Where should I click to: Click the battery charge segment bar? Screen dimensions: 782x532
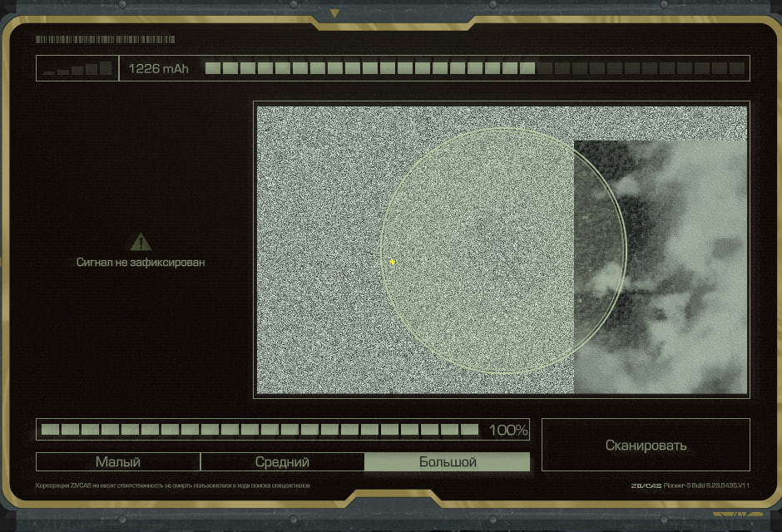pyautogui.click(x=474, y=68)
